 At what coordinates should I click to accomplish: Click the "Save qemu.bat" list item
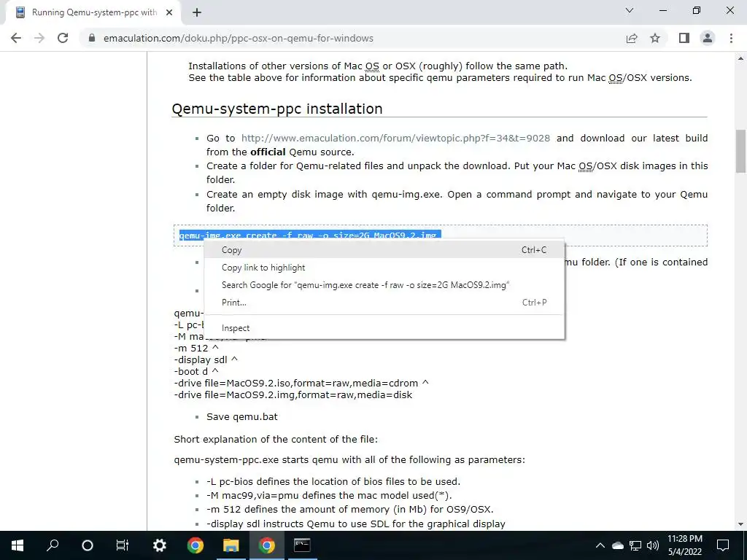[x=242, y=416]
